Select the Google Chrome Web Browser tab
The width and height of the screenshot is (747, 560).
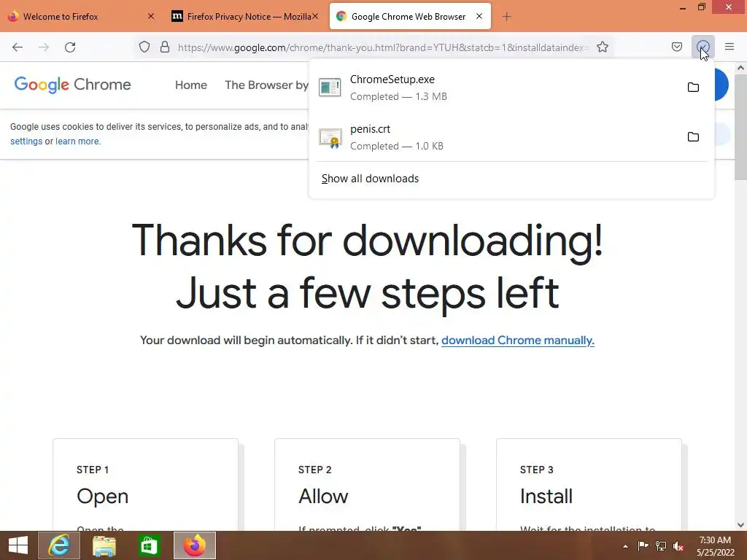[410, 17]
